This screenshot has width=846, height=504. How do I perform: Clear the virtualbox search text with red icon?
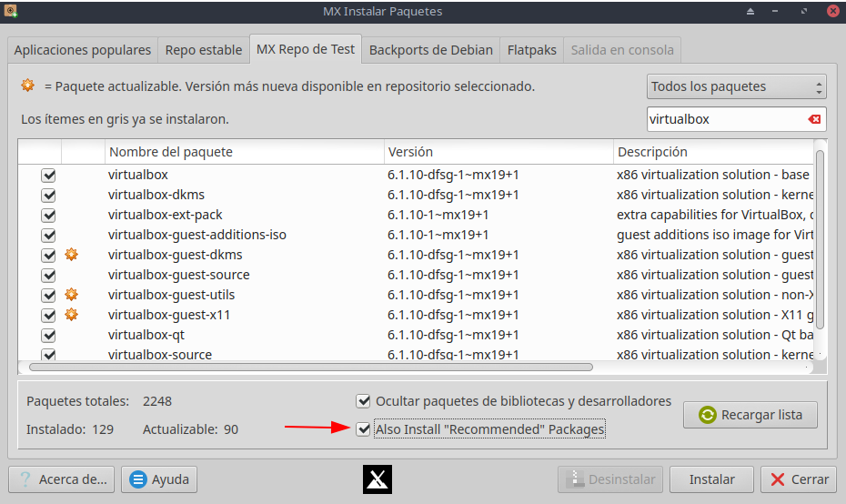[x=814, y=119]
